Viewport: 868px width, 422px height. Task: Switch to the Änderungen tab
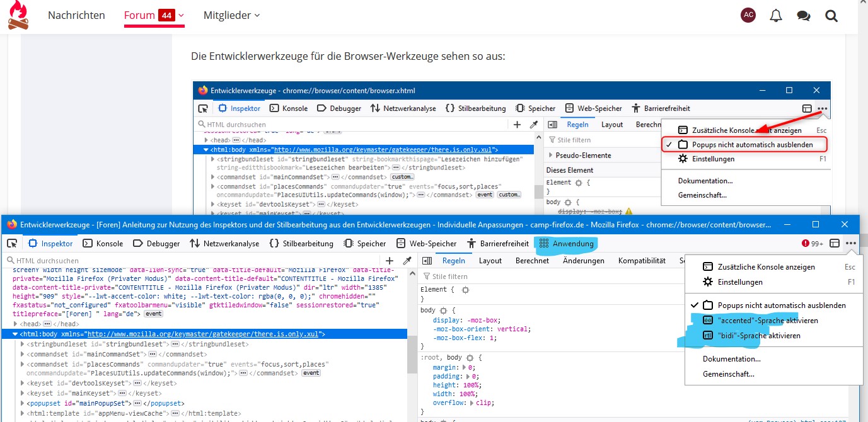[x=583, y=261]
